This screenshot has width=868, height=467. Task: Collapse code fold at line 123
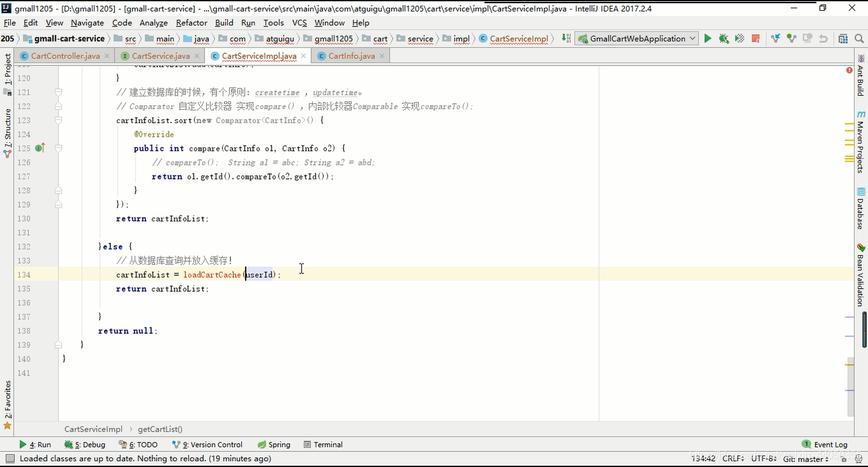(x=58, y=120)
